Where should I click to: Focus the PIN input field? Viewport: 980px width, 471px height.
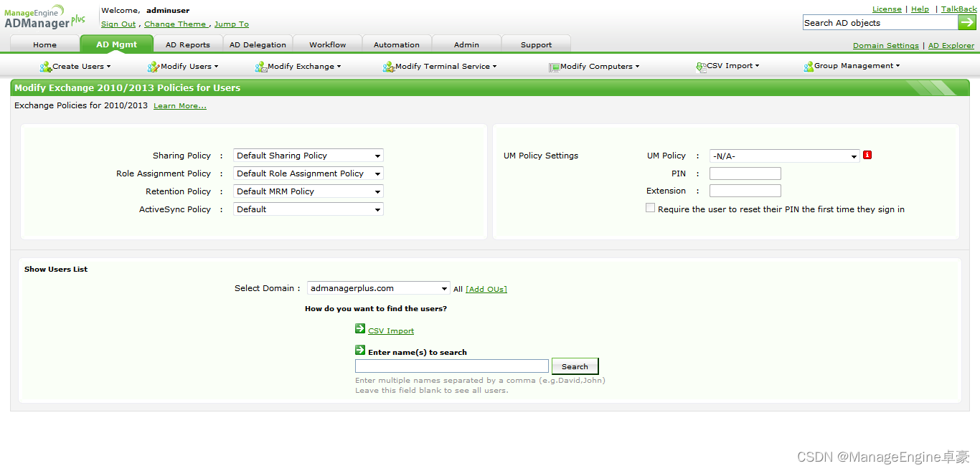pos(745,173)
